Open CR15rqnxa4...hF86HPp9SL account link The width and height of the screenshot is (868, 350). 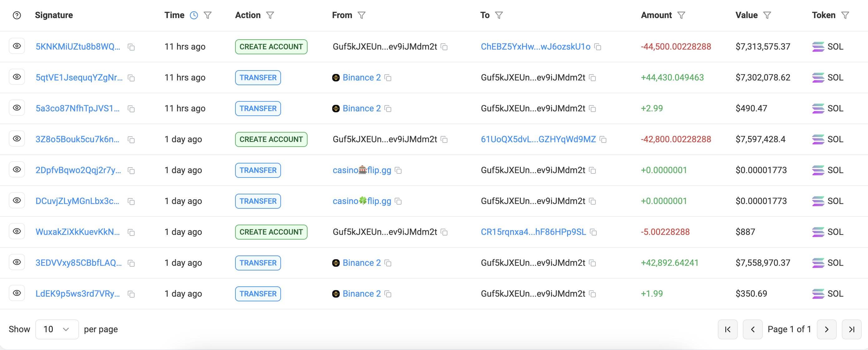[533, 232]
